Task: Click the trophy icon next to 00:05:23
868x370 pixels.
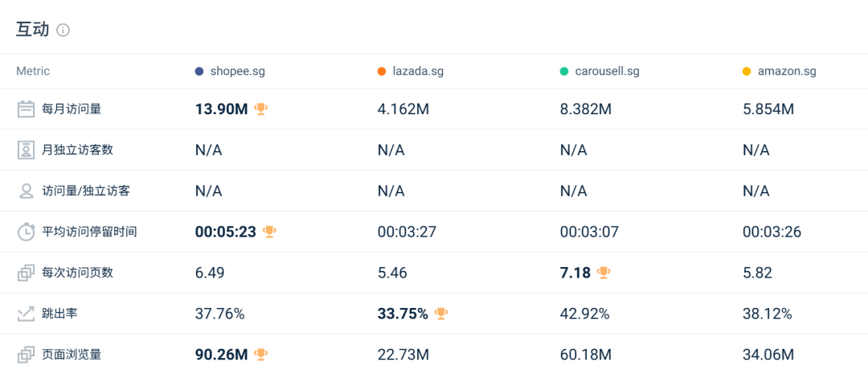Action: pyautogui.click(x=269, y=232)
